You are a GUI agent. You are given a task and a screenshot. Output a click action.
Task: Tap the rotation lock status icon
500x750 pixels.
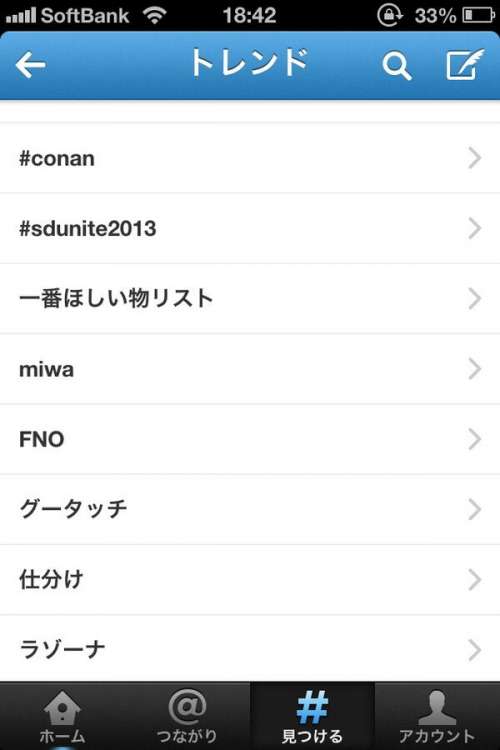coord(390,15)
